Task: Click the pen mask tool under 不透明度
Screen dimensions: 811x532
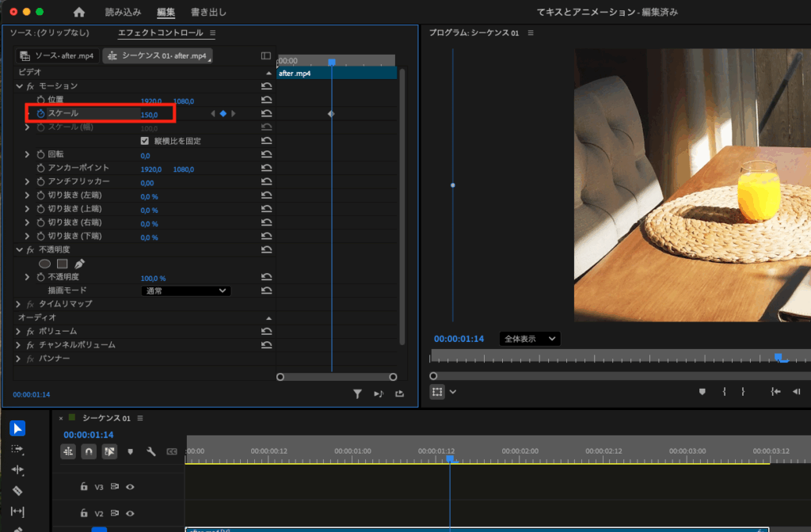Action: click(x=79, y=264)
